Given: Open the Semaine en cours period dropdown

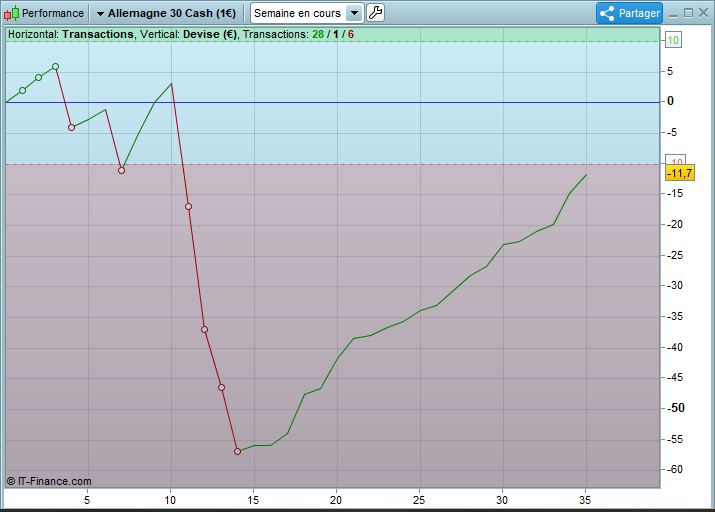Looking at the screenshot, I should [x=306, y=13].
